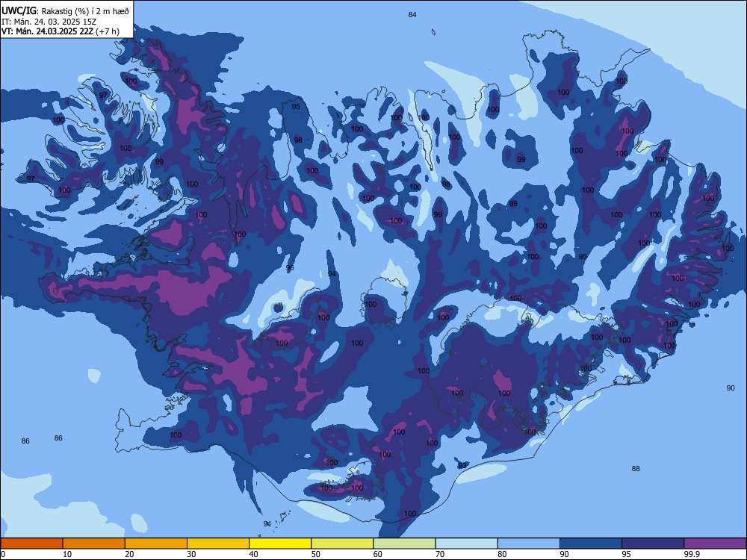Click the '84' humidity value on the map
The image size is (747, 560).
[x=412, y=15]
